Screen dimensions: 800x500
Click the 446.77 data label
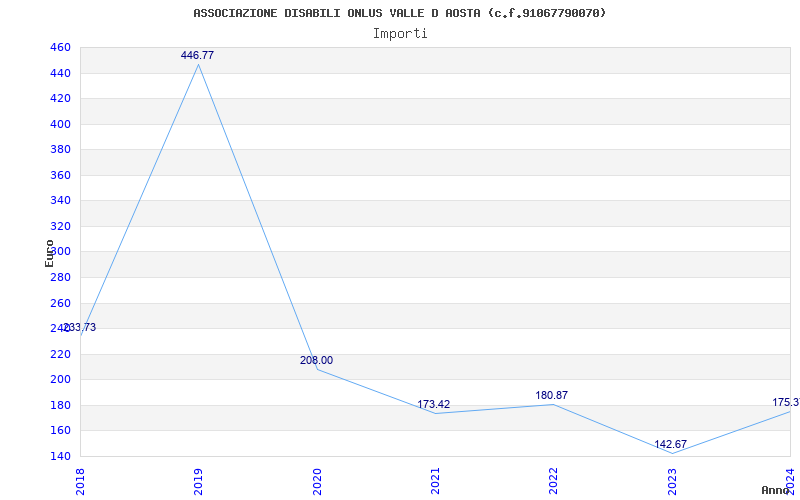[x=197, y=55]
